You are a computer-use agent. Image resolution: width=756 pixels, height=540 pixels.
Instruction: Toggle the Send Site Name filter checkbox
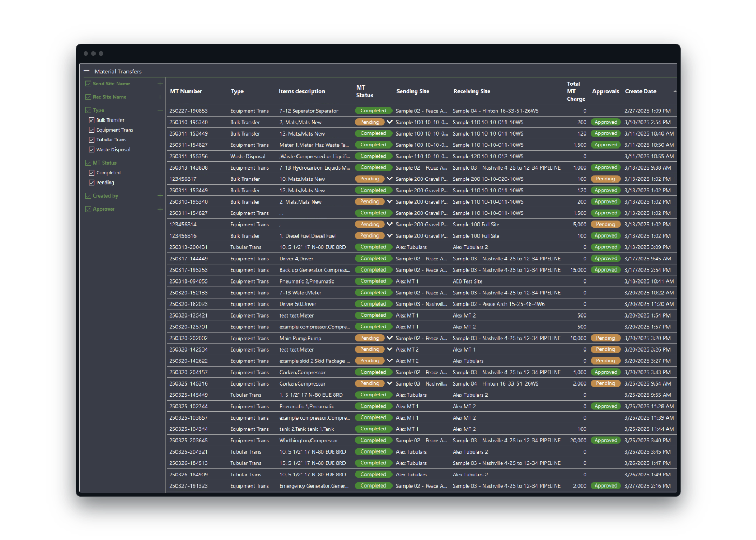coord(89,84)
